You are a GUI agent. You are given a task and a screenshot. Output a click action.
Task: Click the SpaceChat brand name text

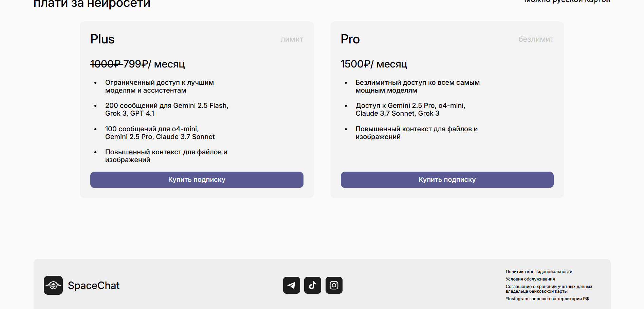click(x=94, y=286)
